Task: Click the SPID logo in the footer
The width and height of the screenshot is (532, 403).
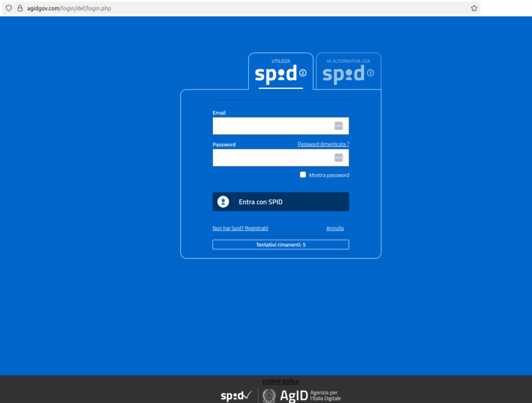Action: [236, 396]
